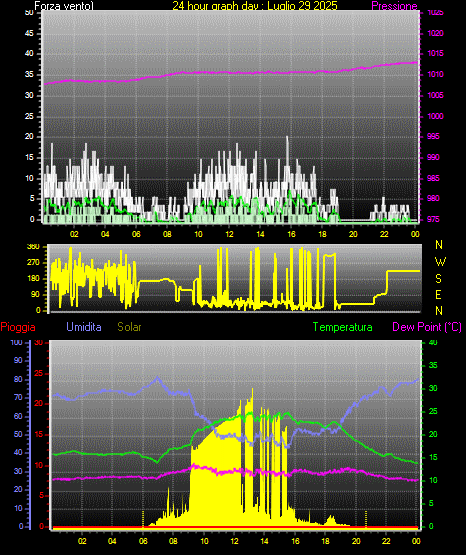Click the 100 mark on humidity axis
This screenshot has width=466, height=555.
tap(16, 343)
